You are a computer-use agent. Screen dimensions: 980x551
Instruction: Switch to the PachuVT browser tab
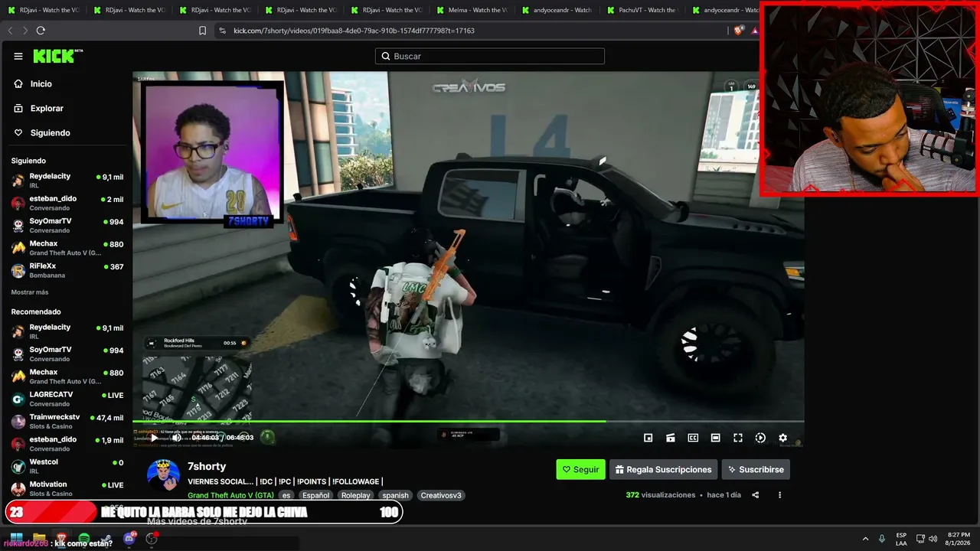pyautogui.click(x=643, y=10)
